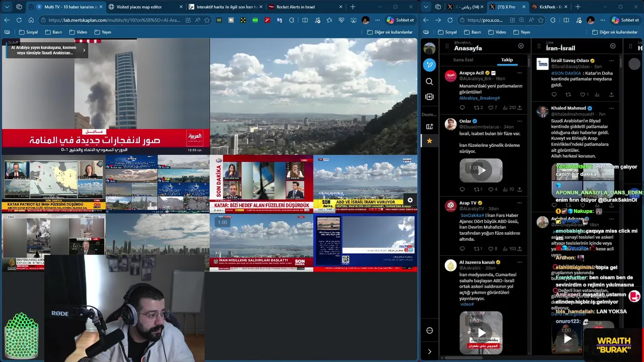Go back in the X Pro browser

(426, 20)
